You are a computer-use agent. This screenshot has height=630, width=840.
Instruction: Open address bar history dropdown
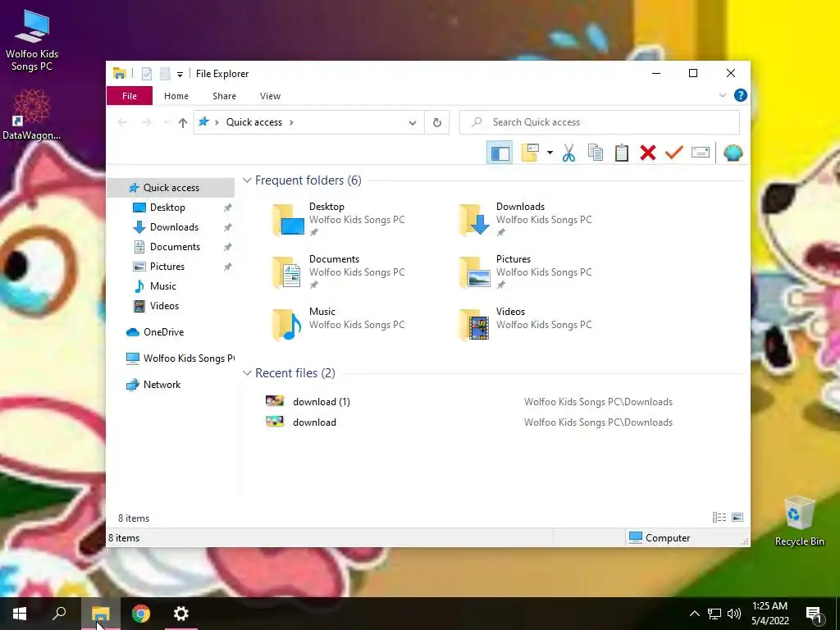pyautogui.click(x=412, y=123)
